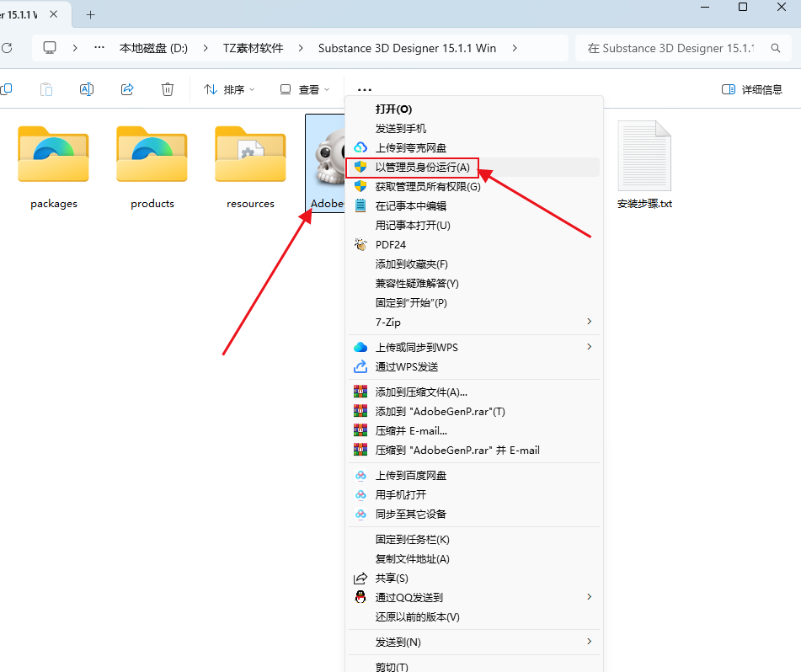The image size is (801, 672).
Task: Choose 用记事本打开(U) menu item
Action: [x=474, y=226]
